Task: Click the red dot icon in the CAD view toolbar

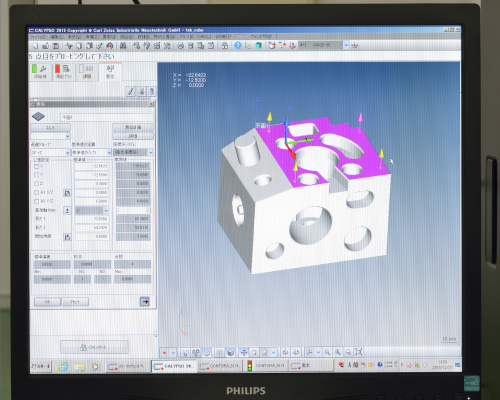Action: (165, 352)
